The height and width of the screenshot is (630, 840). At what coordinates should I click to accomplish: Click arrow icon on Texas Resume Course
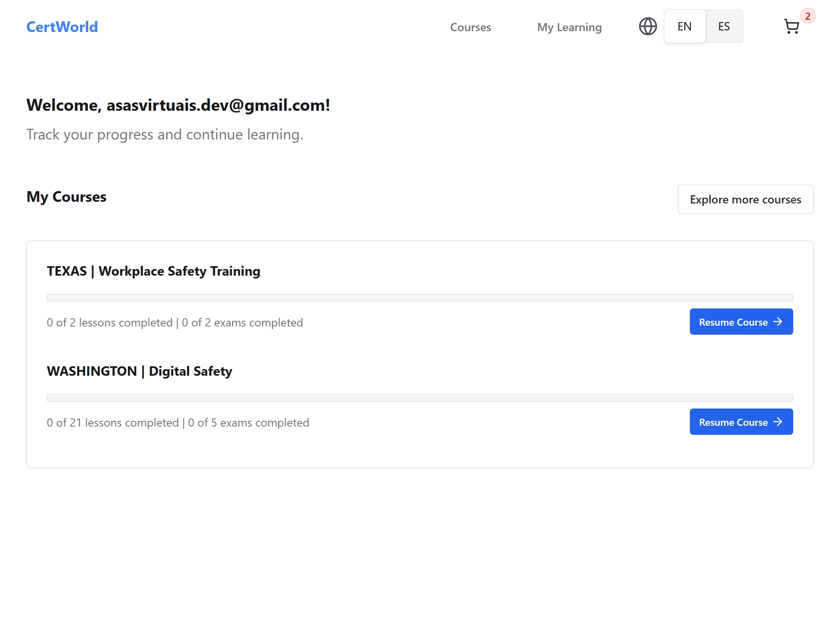(778, 322)
